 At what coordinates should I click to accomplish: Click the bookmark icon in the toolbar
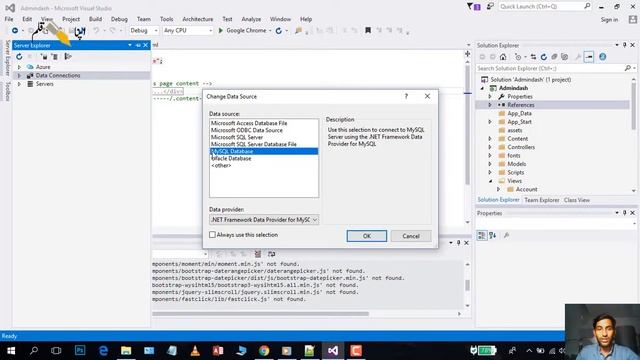coord(368,30)
